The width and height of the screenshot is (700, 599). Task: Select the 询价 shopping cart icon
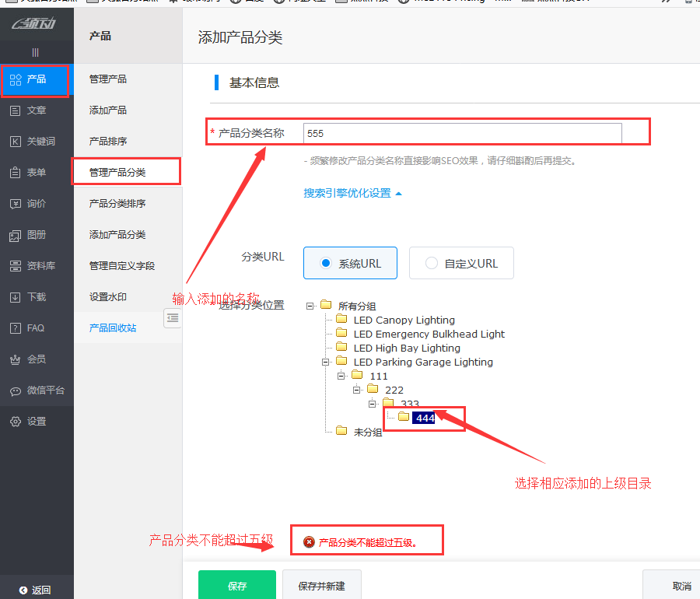pyautogui.click(x=16, y=204)
